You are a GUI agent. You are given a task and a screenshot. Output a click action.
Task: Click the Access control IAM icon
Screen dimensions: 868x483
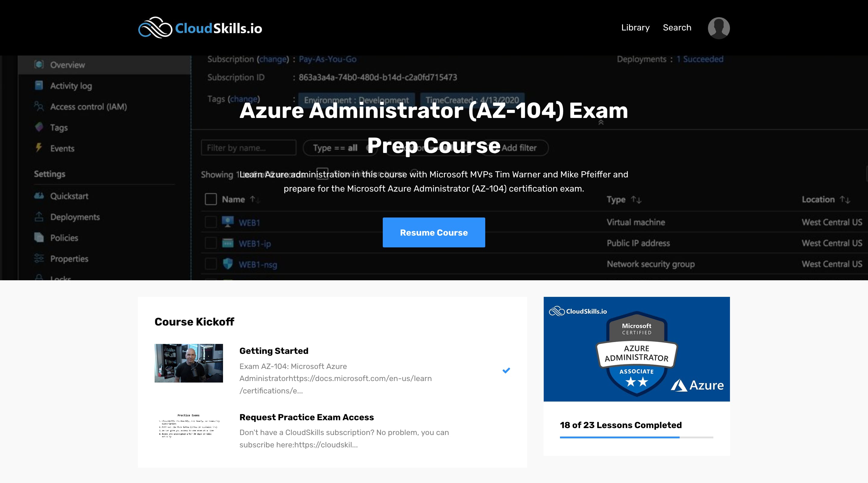tap(39, 106)
